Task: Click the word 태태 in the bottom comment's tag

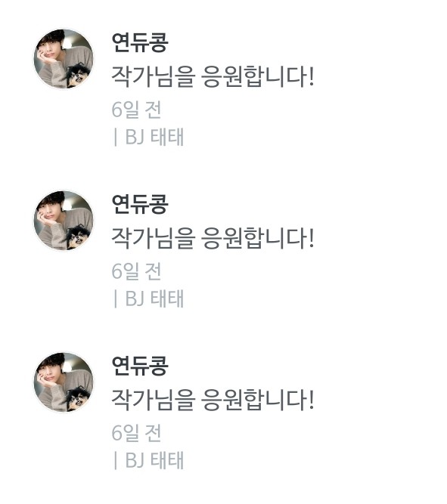Action: coord(167,460)
